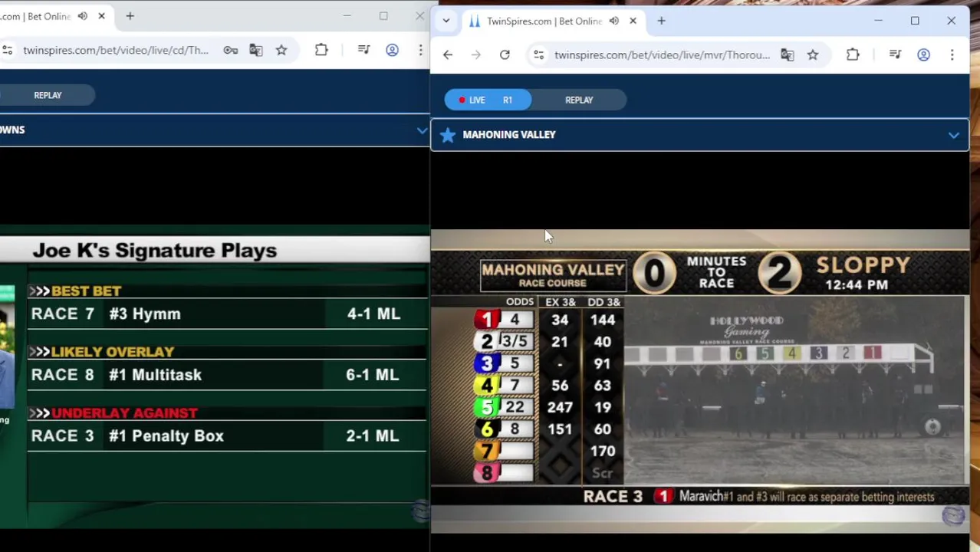
Task: Open the profile avatar in the right window
Action: [923, 54]
